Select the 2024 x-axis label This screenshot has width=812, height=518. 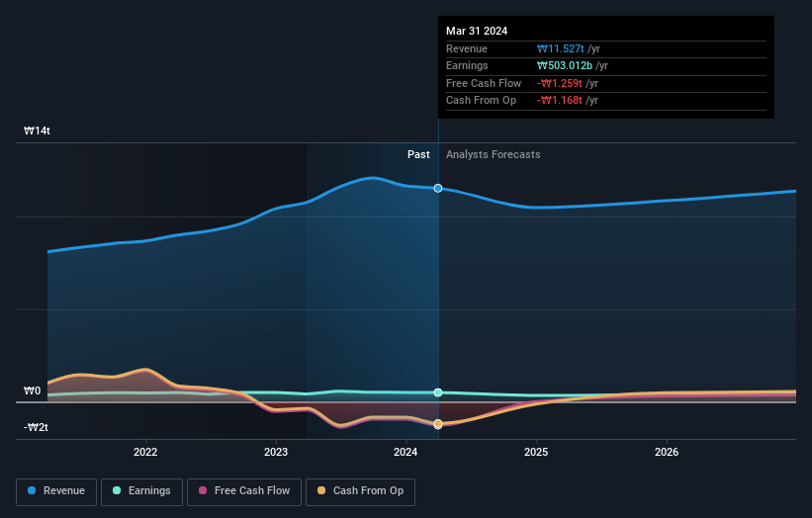coord(406,453)
